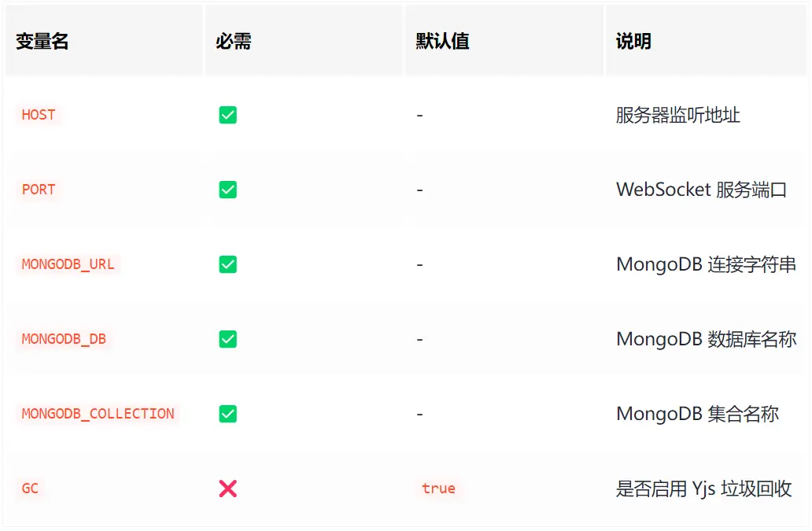Click the PORT variable code label
This screenshot has width=812, height=531.
click(x=39, y=190)
